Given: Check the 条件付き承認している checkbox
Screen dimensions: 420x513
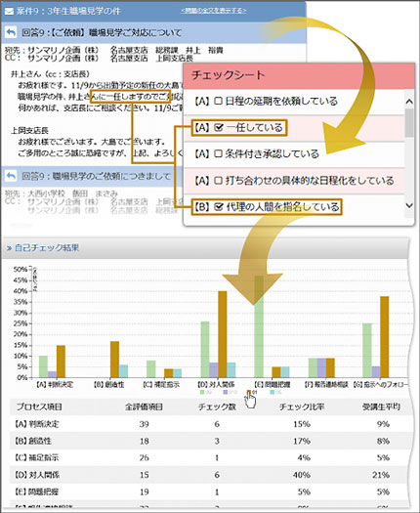Looking at the screenshot, I should [x=218, y=153].
